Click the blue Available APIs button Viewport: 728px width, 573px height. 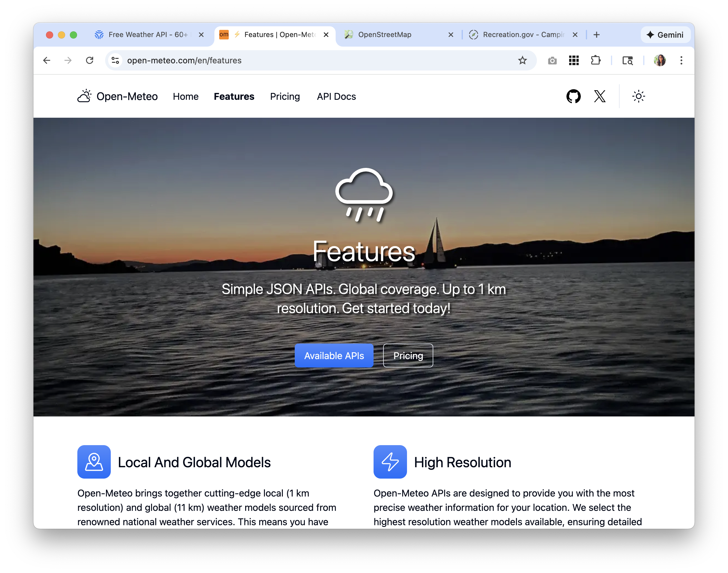point(334,356)
